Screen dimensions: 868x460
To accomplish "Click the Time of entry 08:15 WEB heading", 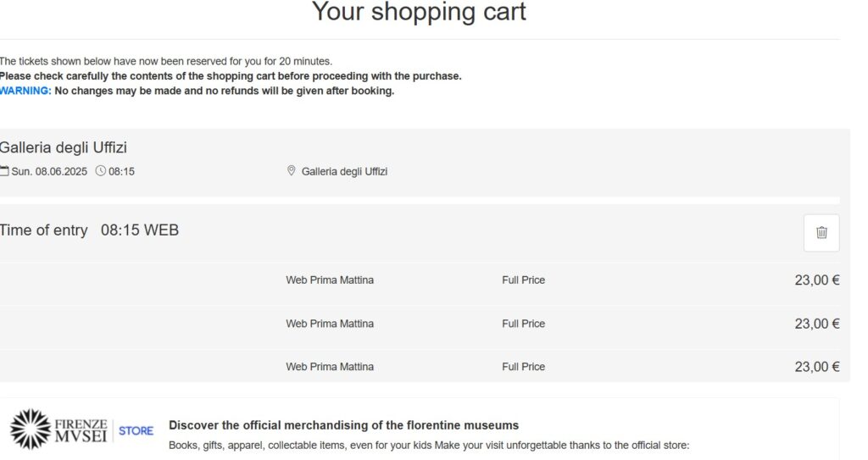I will (89, 230).
